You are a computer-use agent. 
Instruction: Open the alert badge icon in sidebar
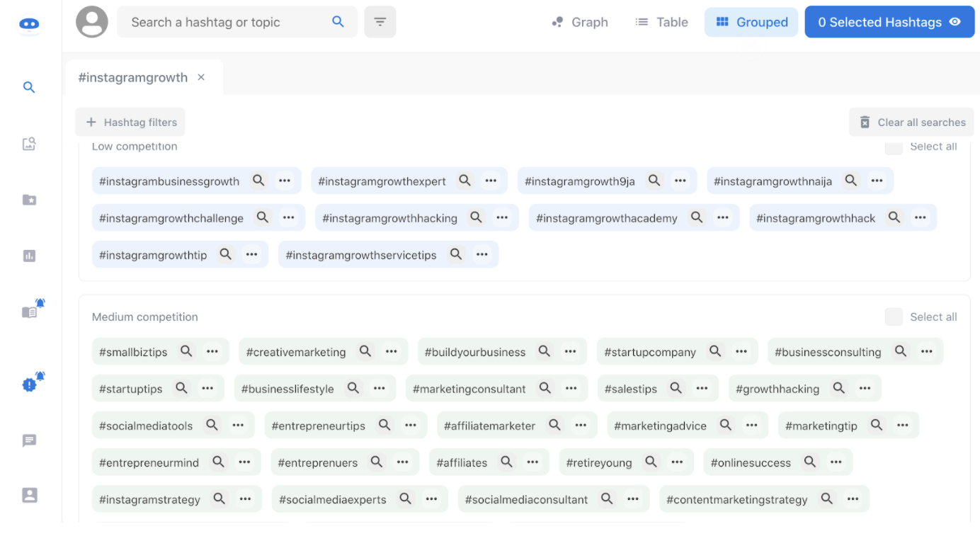pyautogui.click(x=33, y=382)
